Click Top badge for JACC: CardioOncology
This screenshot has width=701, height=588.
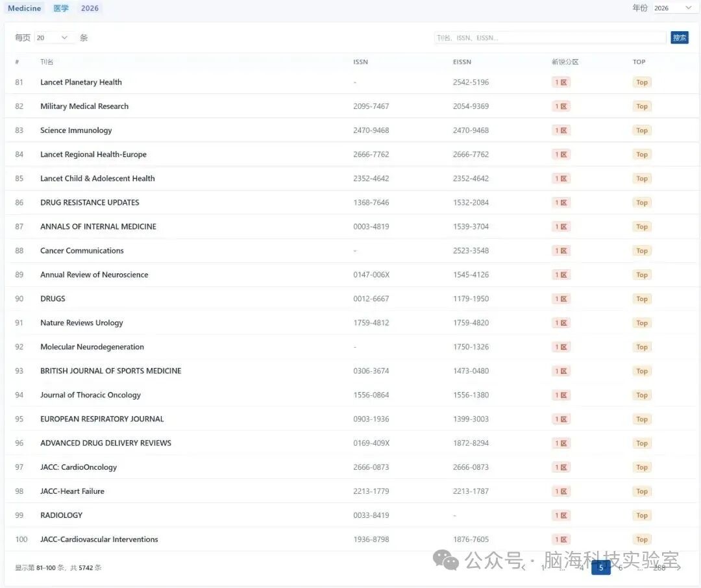pos(642,467)
